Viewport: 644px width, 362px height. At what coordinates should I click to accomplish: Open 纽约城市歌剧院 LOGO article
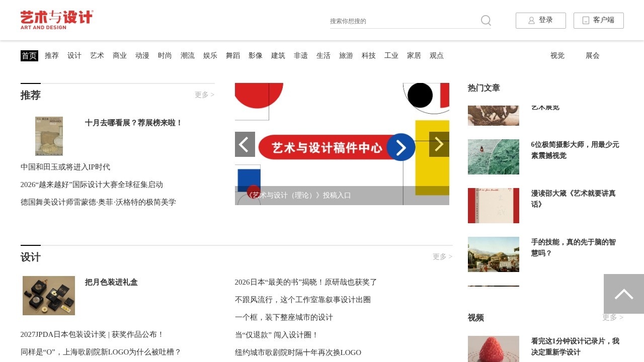298,352
